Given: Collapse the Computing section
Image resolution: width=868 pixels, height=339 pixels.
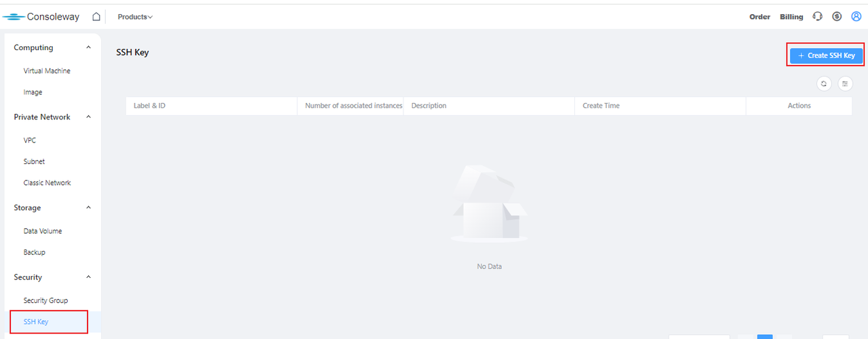Looking at the screenshot, I should tap(88, 47).
